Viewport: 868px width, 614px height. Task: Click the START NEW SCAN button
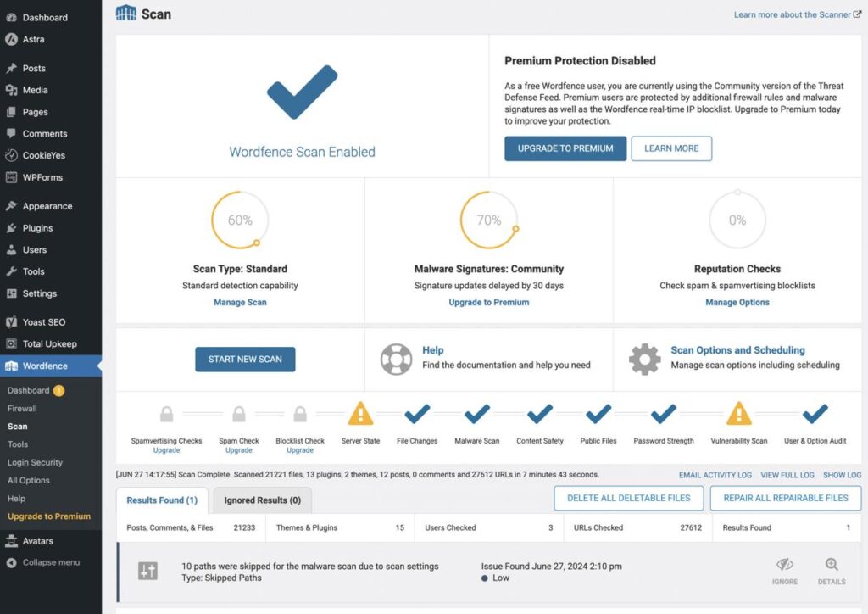(x=245, y=359)
